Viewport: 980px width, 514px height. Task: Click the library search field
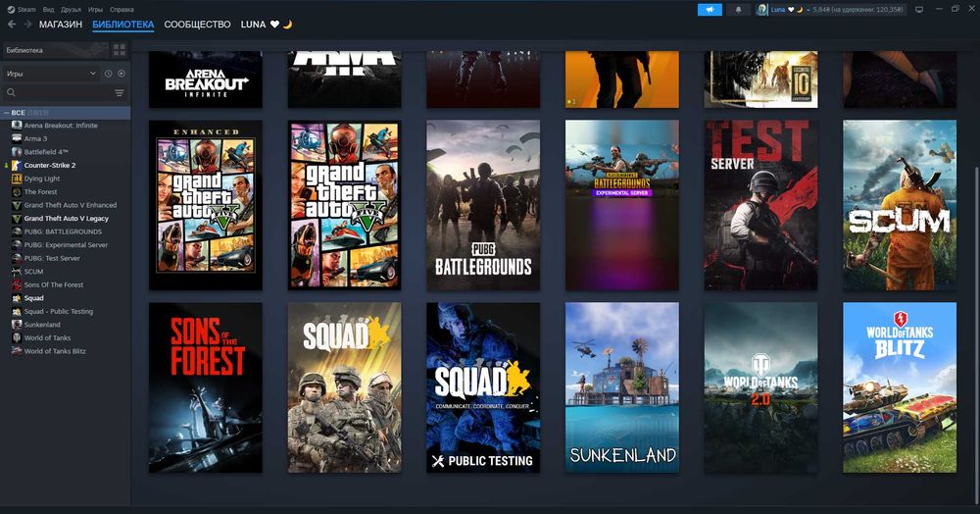(x=65, y=92)
